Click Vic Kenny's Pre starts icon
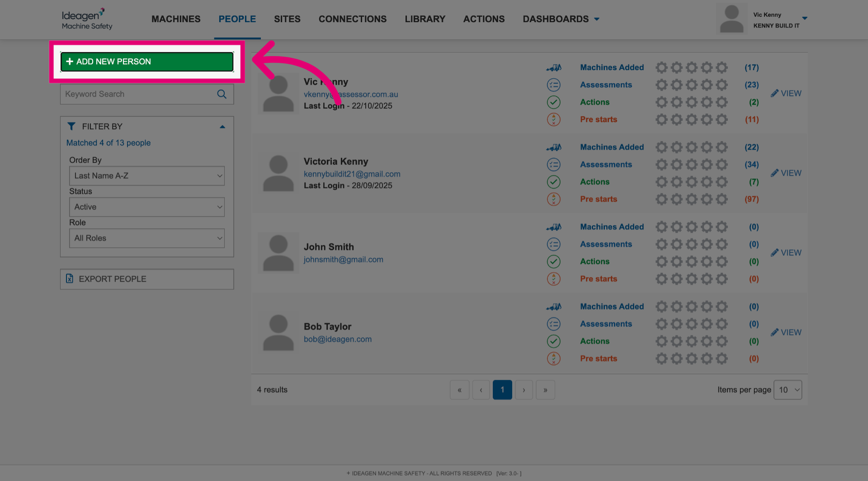Screen dimensions: 868x481 554,119
